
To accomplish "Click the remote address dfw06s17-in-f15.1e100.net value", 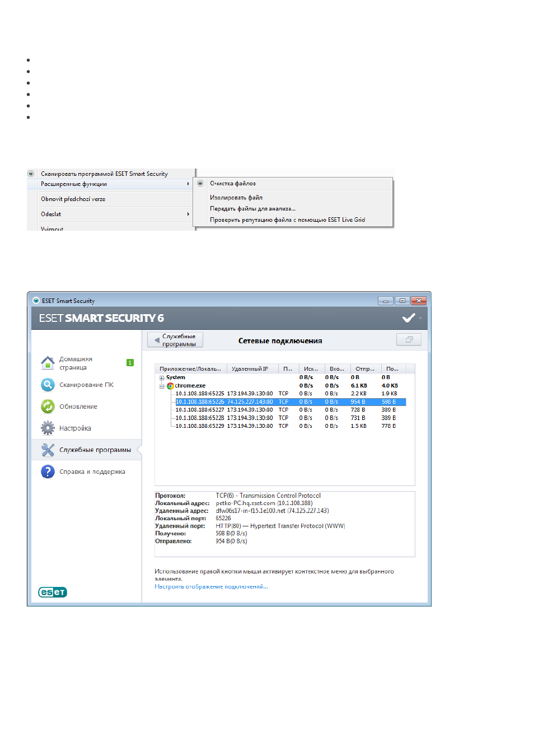I will (x=272, y=511).
